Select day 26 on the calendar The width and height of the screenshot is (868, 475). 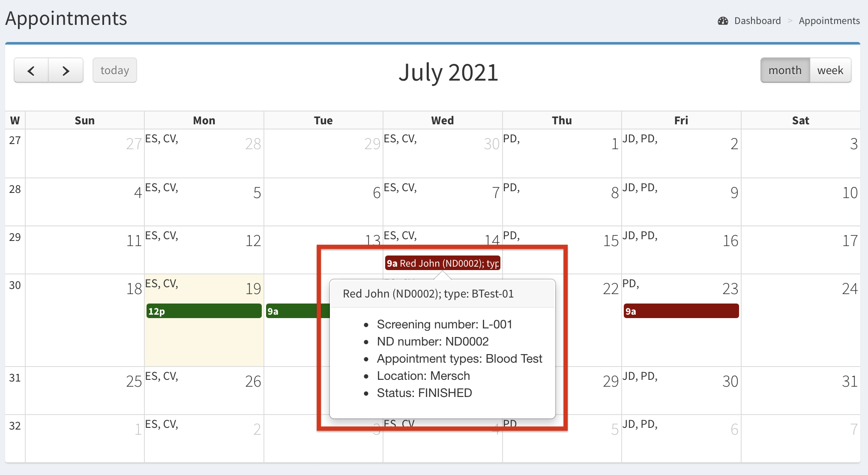[253, 382]
